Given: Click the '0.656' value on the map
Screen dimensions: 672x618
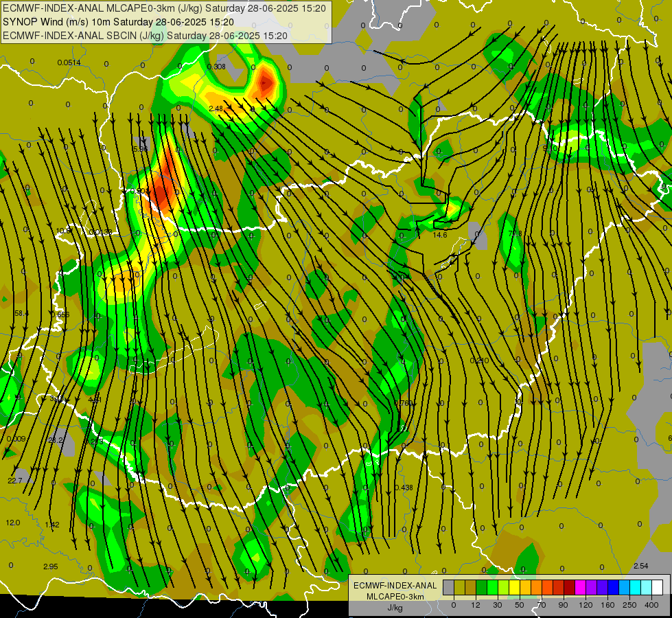Looking at the screenshot, I should (60, 314).
